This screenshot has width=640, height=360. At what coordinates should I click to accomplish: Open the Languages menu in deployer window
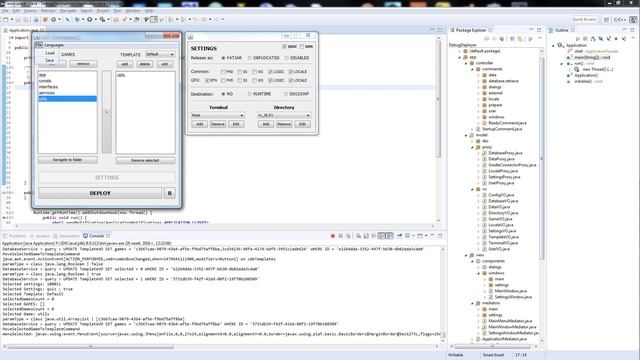coord(54,45)
